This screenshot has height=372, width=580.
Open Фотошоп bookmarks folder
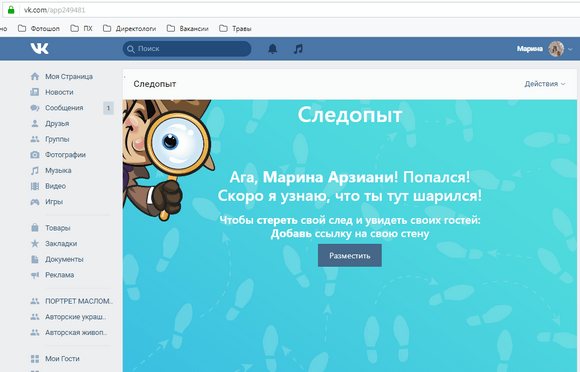coord(39,28)
